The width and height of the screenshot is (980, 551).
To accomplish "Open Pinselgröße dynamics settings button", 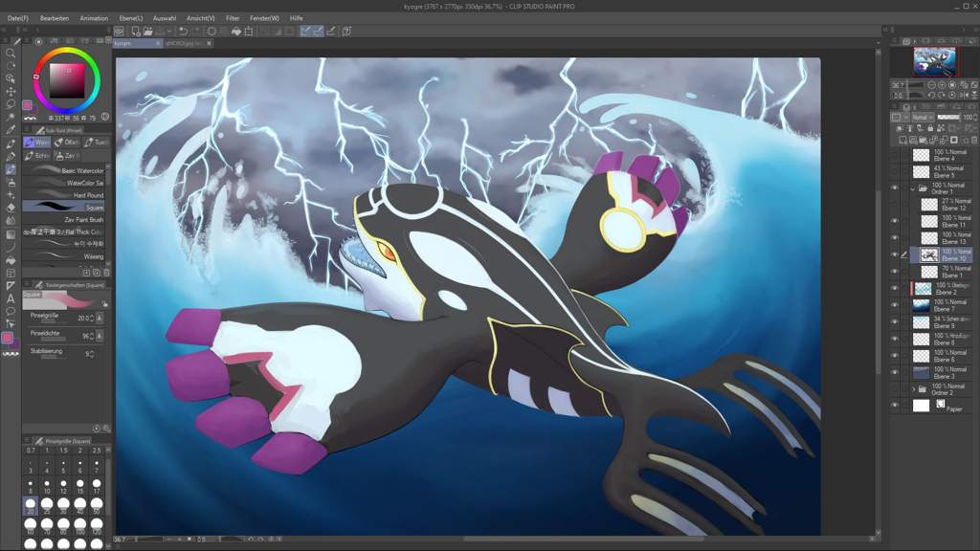I will 100,318.
